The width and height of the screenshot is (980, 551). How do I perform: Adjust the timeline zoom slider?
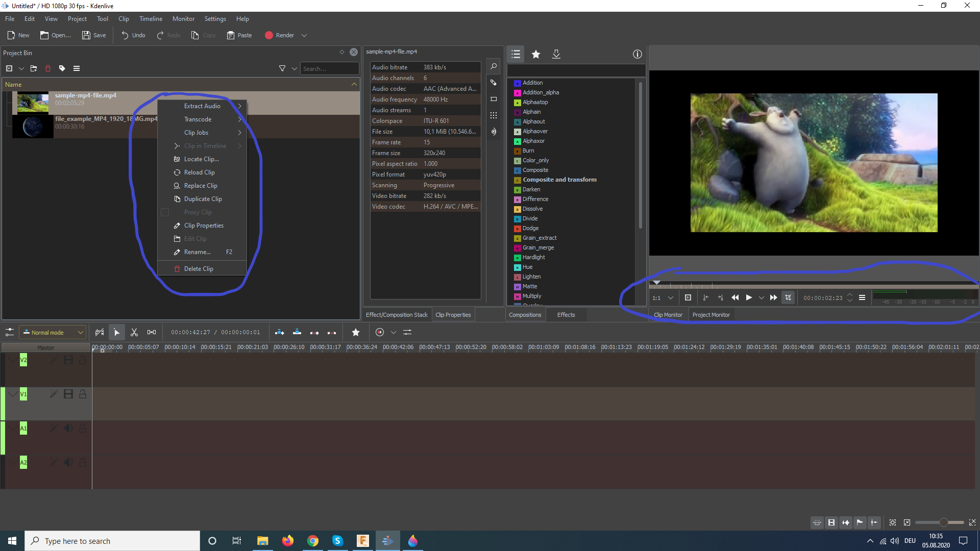click(x=943, y=522)
